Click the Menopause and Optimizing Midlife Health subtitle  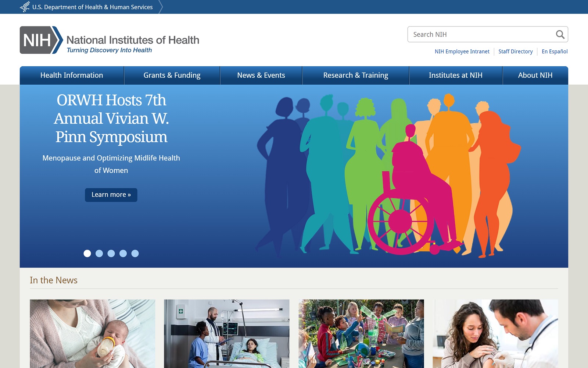click(111, 164)
